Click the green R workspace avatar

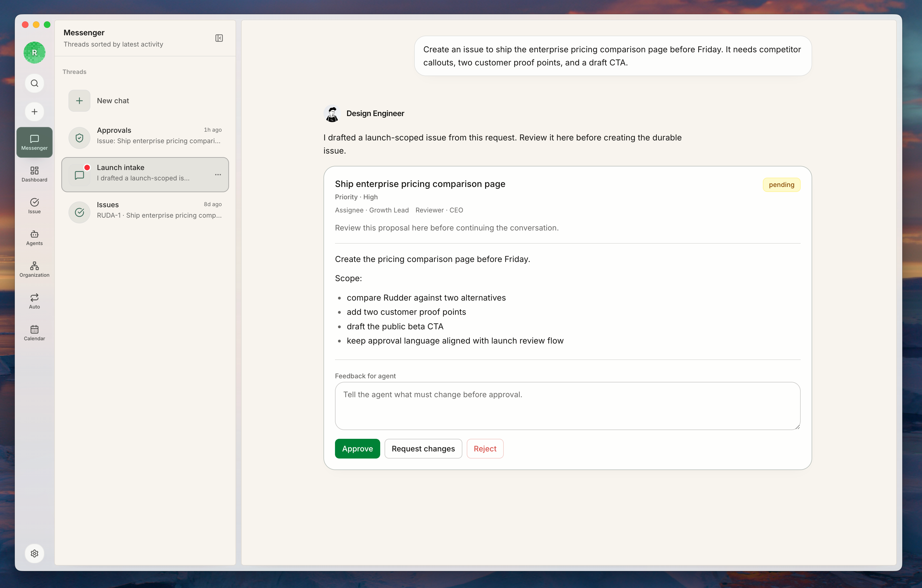click(35, 52)
